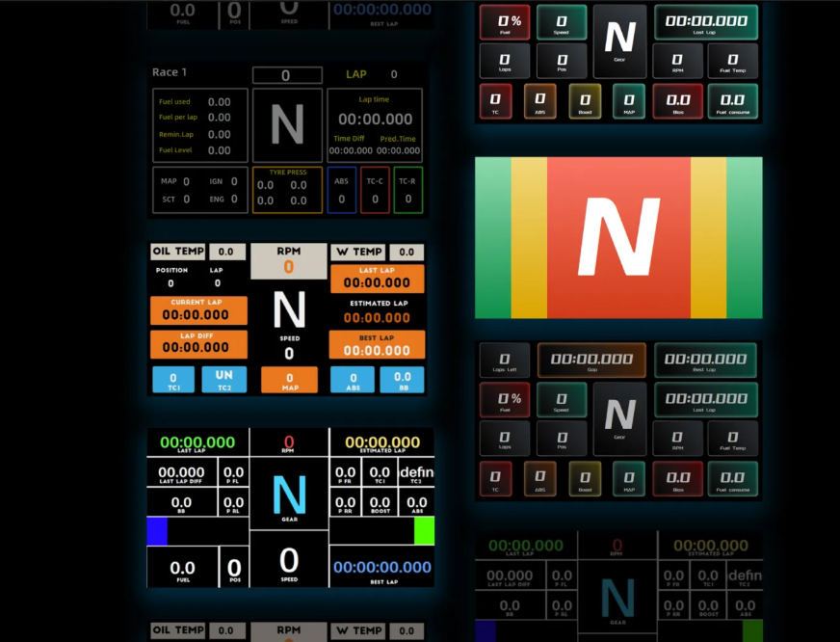Viewport: 840px width, 642px height.
Task: Click the blue ABS tile beside BB
Action: click(353, 380)
